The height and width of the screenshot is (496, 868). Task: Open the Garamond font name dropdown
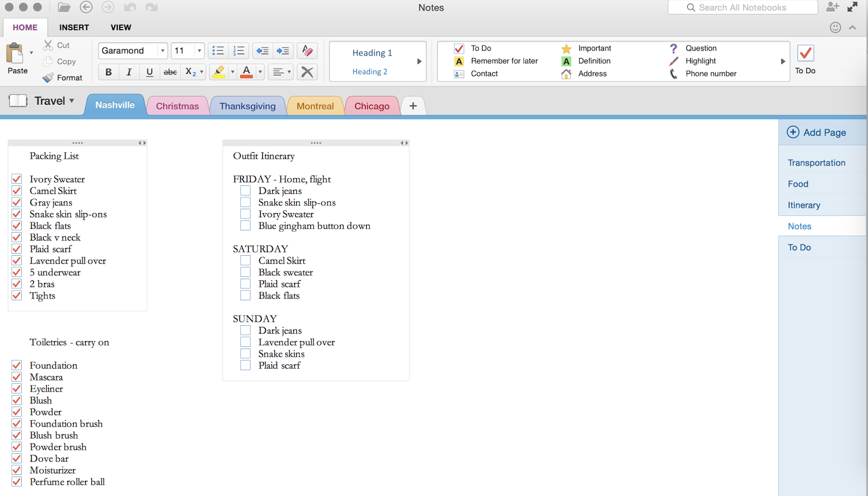[162, 50]
